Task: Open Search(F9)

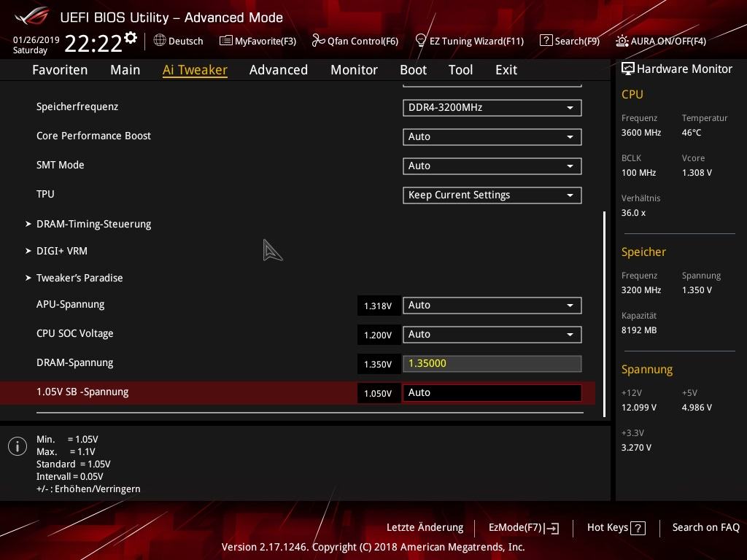Action: pyautogui.click(x=570, y=41)
